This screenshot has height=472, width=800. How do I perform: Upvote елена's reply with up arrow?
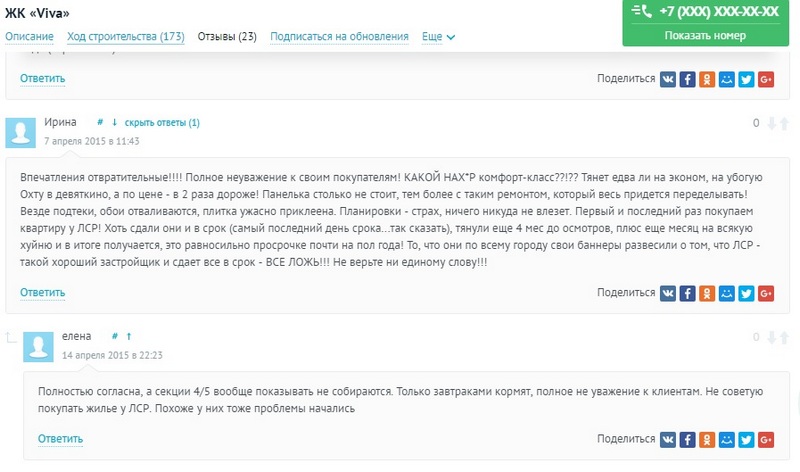[785, 337]
